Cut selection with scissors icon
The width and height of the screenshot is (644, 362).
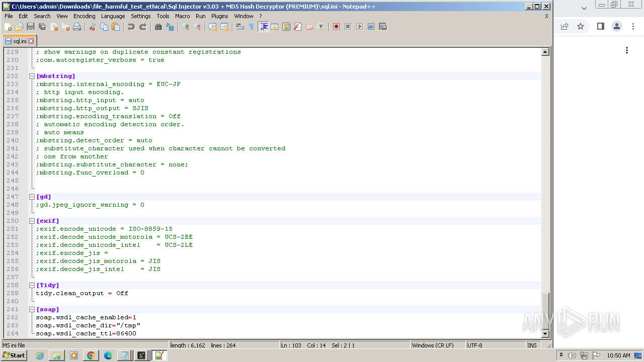pyautogui.click(x=93, y=27)
